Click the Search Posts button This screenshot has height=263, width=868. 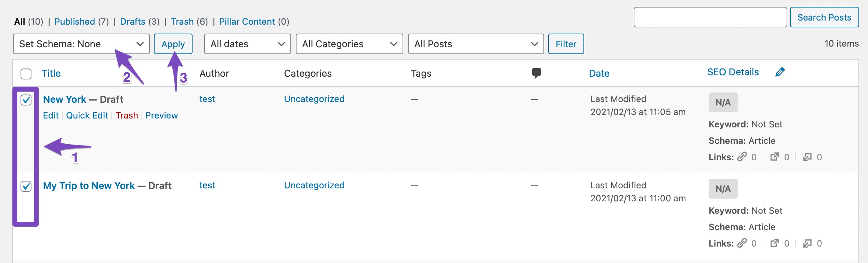(x=824, y=17)
